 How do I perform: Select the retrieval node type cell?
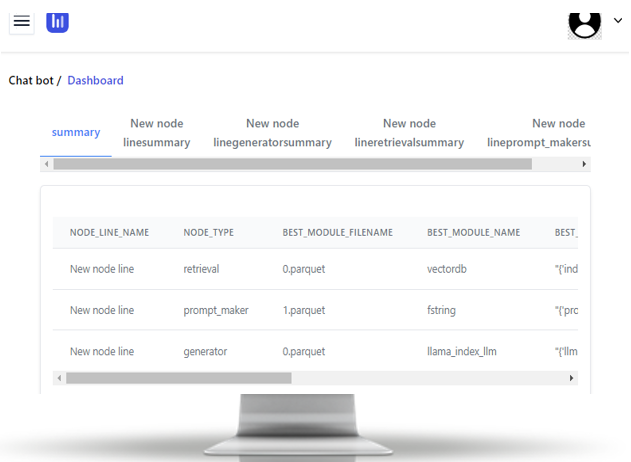201,269
